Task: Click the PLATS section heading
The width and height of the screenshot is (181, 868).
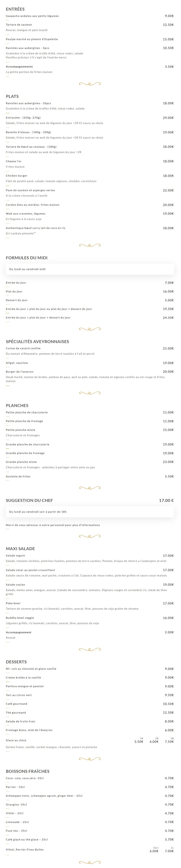Action: point(12,96)
